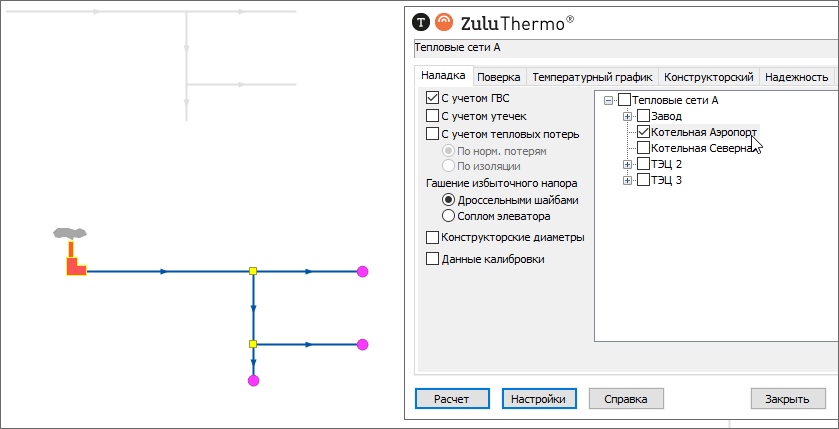Click the middle-right magenta consumer node
839x429 pixels.
click(363, 344)
